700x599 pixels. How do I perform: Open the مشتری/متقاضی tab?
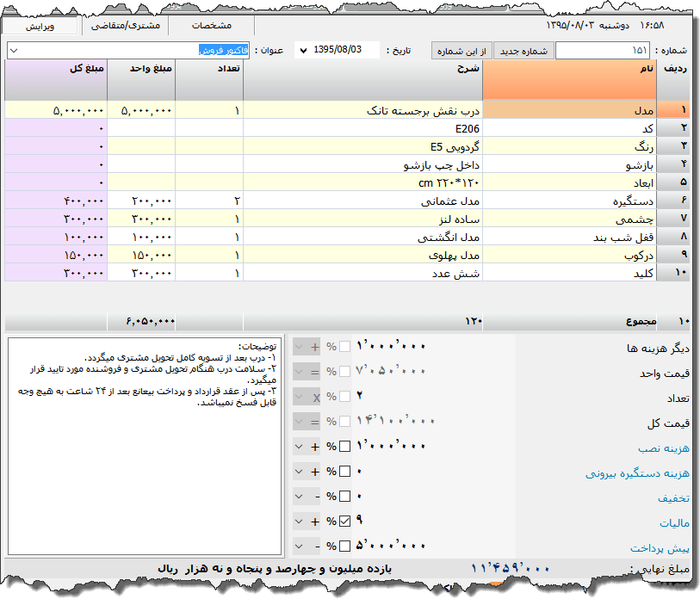(127, 27)
